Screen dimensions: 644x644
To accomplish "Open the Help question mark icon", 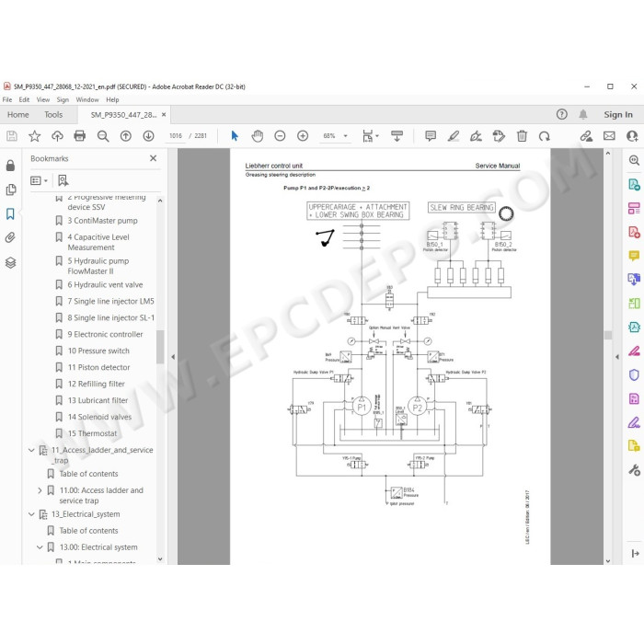I will click(562, 114).
